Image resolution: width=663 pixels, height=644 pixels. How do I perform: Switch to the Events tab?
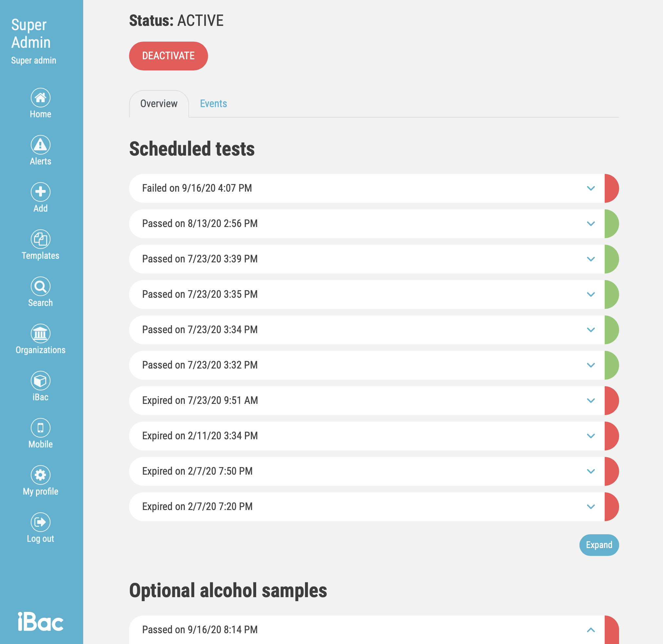point(213,104)
